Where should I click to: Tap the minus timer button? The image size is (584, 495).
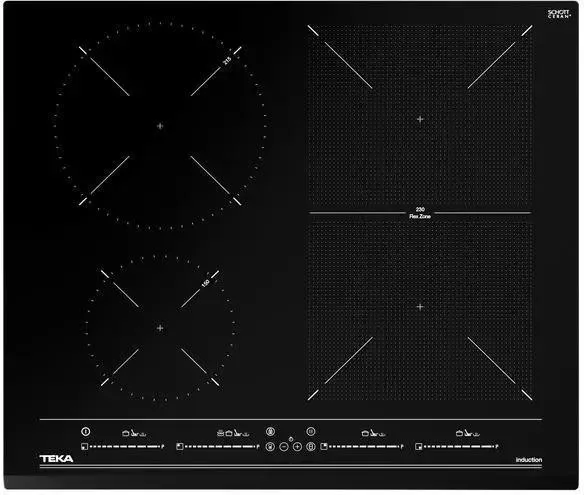284,446
